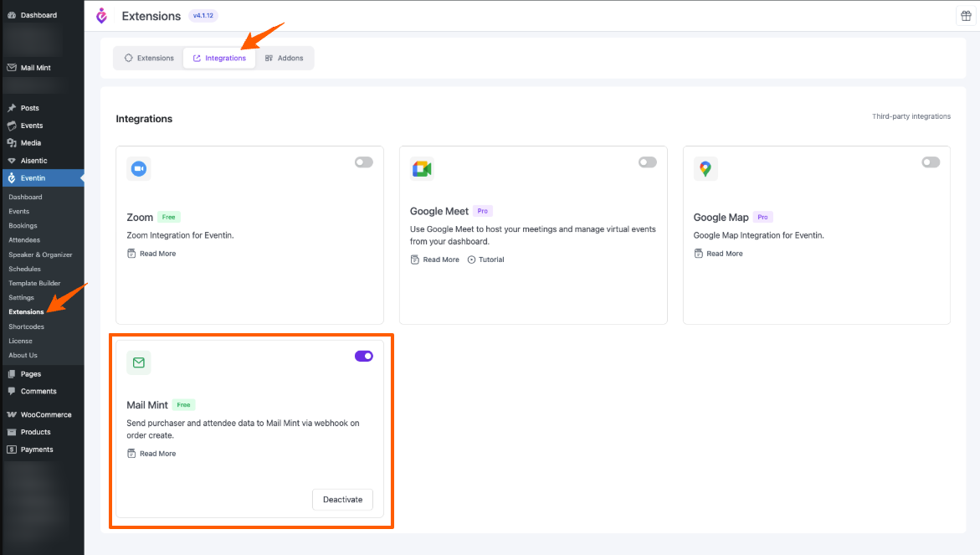Viewport: 980px width, 555px height.
Task: Click the Free badge beside Zoom
Action: pyautogui.click(x=169, y=217)
